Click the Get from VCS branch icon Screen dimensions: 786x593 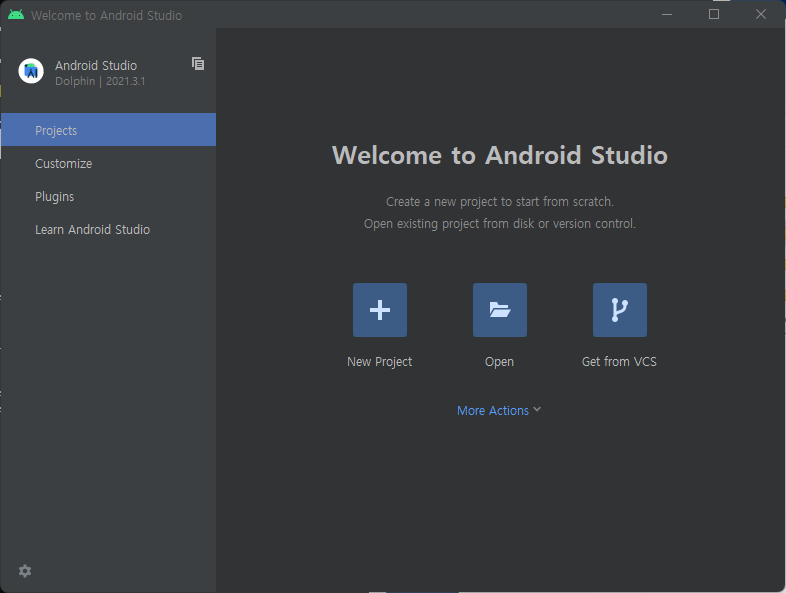click(x=619, y=310)
